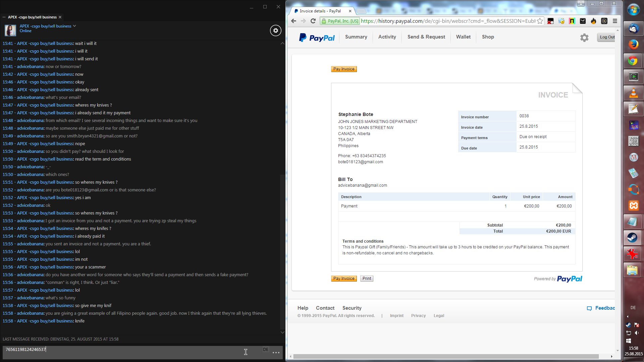The image size is (644, 362).
Task: Open the Wallet tab
Action: pyautogui.click(x=463, y=37)
